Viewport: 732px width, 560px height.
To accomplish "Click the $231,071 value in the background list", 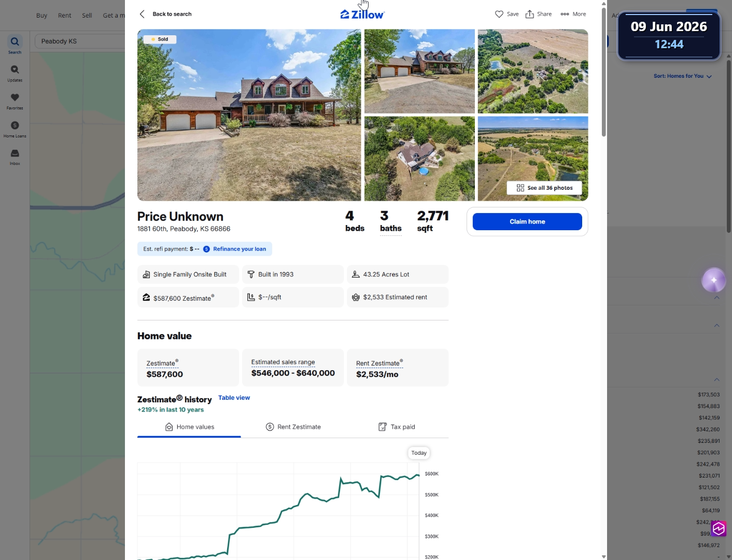I will (709, 475).
